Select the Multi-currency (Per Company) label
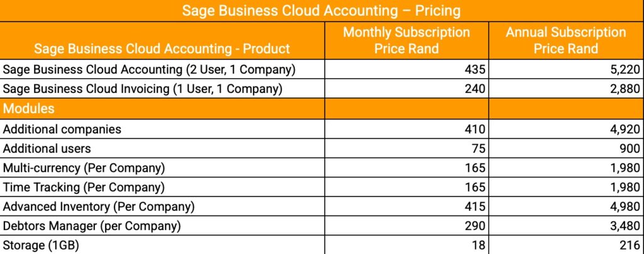 pos(83,168)
